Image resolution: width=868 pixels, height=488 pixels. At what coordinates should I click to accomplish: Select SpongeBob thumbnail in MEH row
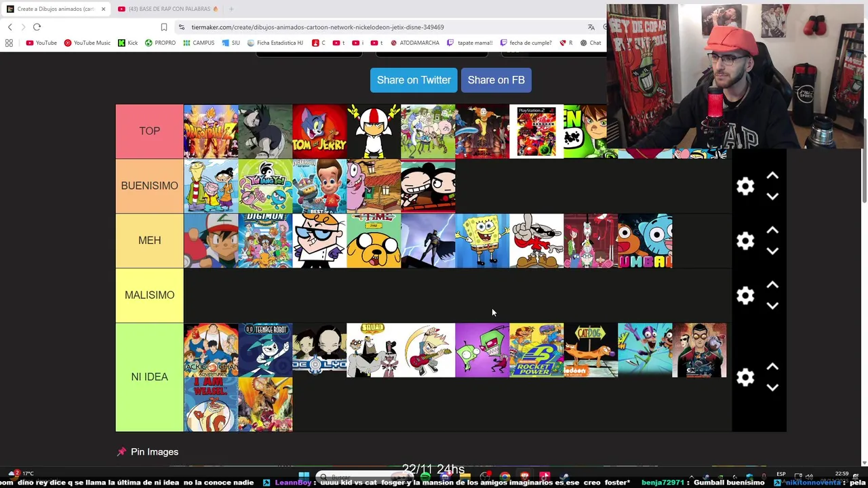(x=482, y=241)
